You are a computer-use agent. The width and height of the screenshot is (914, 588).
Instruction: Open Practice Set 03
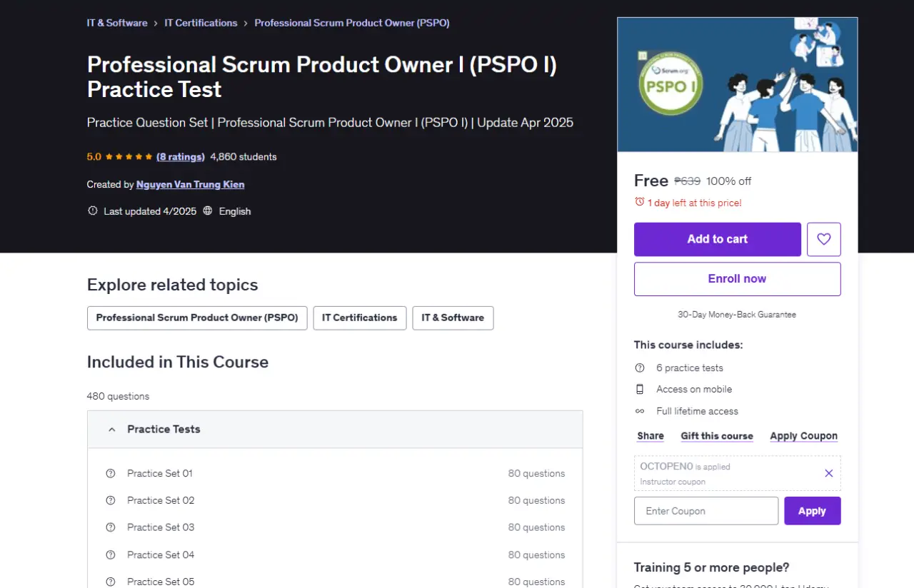click(x=161, y=527)
